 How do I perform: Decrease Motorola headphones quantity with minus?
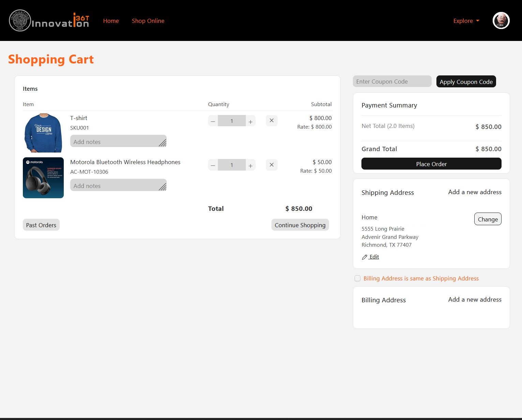(213, 165)
